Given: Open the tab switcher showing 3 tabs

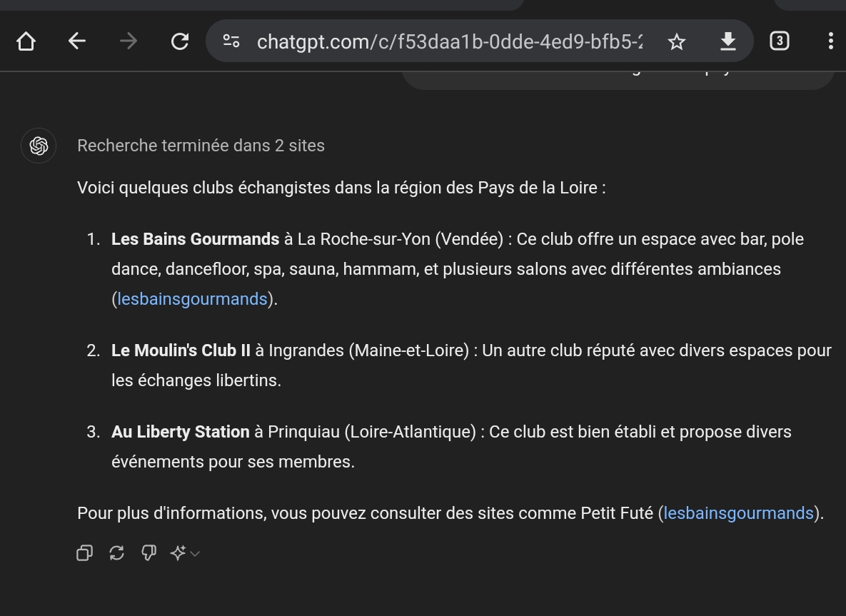Looking at the screenshot, I should (779, 41).
